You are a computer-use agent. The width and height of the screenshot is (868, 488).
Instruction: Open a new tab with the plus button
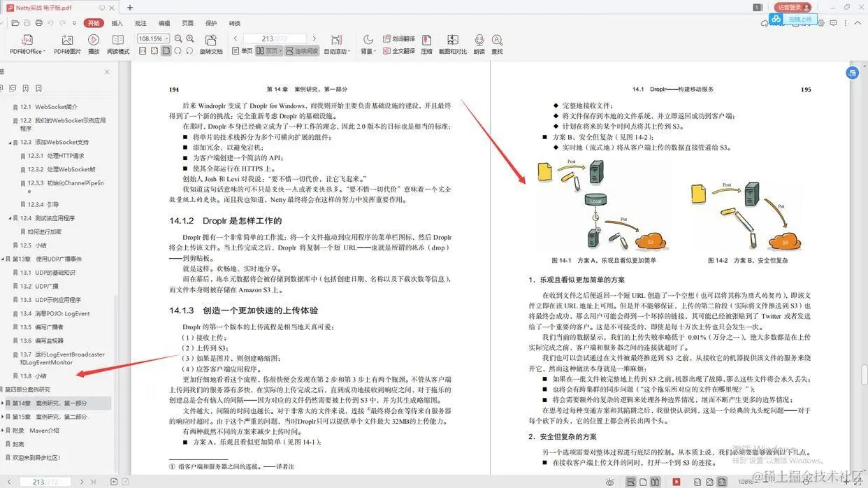coord(130,7)
